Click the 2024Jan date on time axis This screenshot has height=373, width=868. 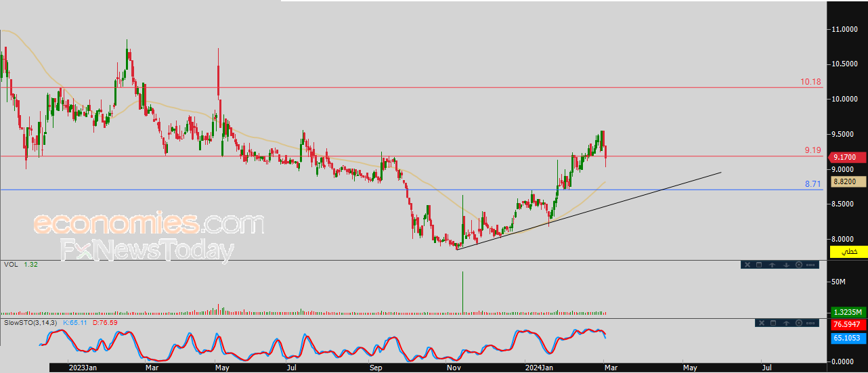(538, 368)
